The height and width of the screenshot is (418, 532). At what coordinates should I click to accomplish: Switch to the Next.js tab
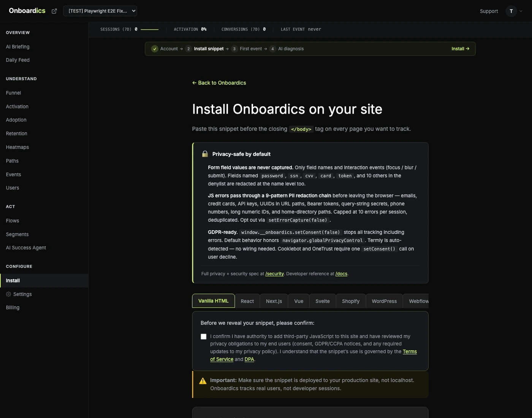coord(274,301)
